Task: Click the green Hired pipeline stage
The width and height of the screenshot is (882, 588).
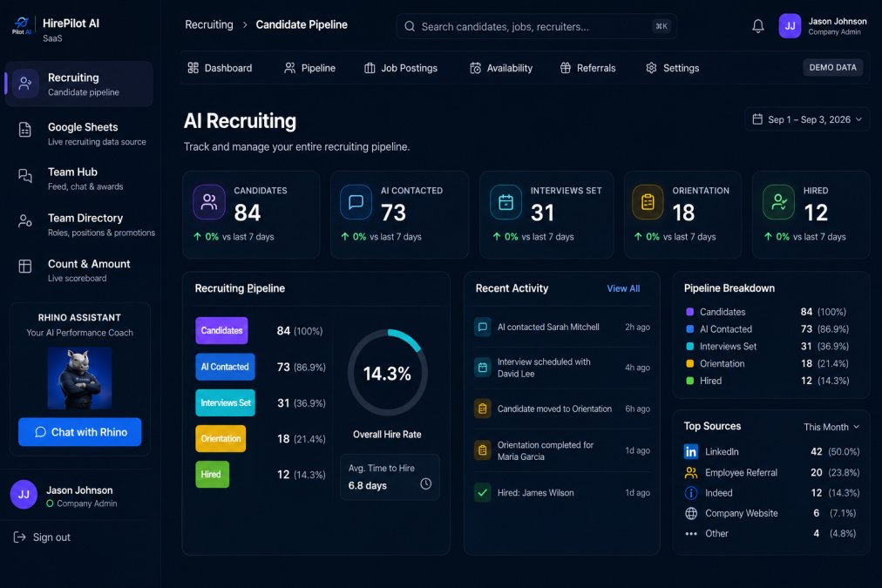Action: tap(212, 474)
